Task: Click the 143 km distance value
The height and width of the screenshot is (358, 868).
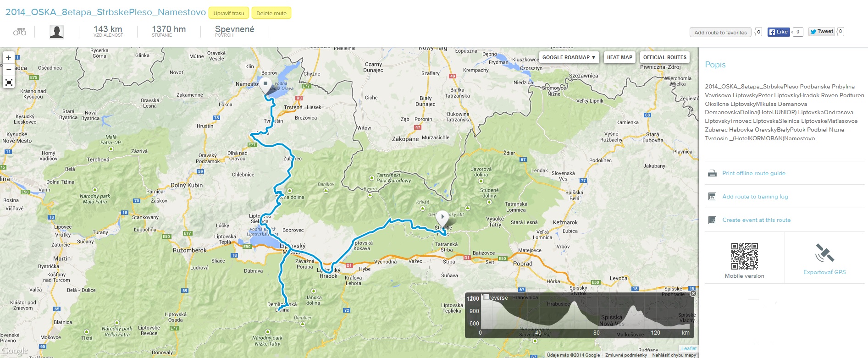Action: [x=108, y=29]
